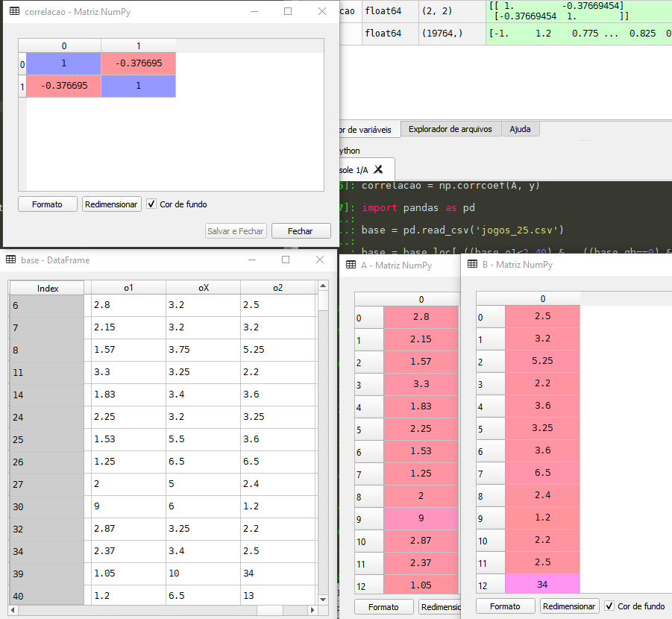
Task: Open the Ajuda tab
Action: 520,129
